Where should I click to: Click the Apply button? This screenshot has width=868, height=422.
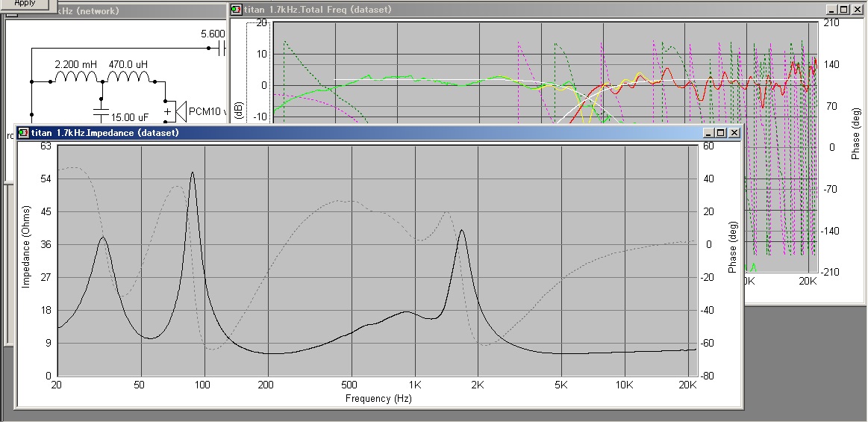(x=25, y=4)
